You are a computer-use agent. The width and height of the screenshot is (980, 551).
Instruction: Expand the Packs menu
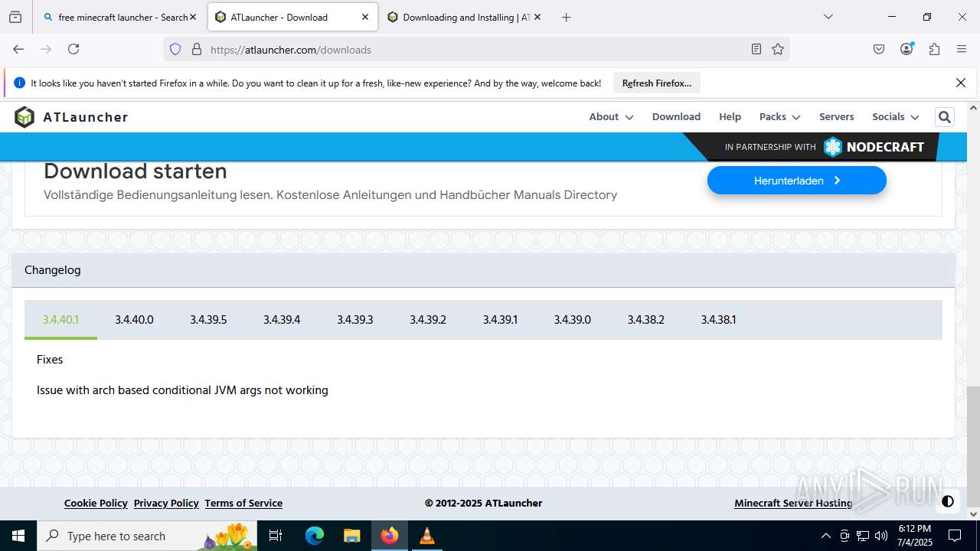pyautogui.click(x=779, y=116)
